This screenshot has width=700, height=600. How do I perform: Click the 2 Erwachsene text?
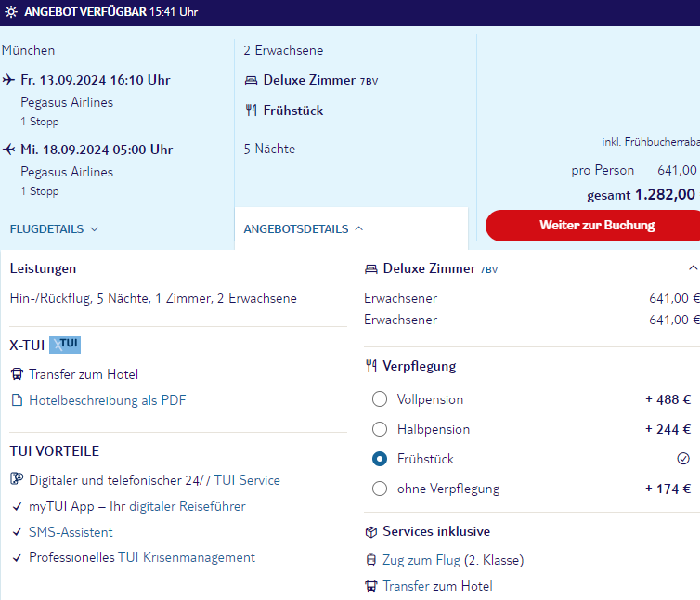click(283, 50)
